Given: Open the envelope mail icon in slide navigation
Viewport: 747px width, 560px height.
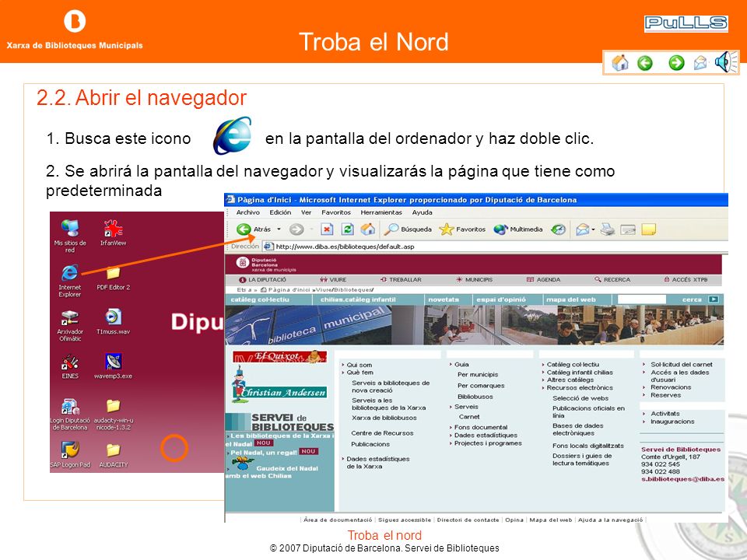Looking at the screenshot, I should (x=700, y=62).
